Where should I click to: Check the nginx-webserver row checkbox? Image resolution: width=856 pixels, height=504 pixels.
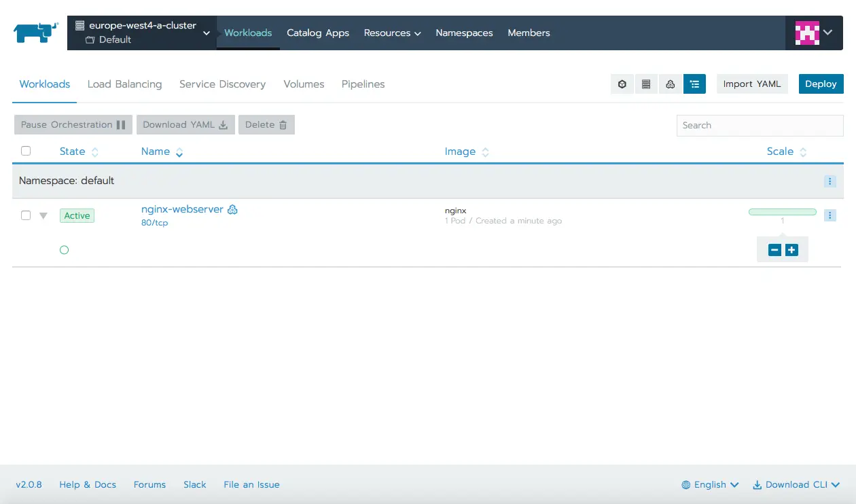[26, 215]
